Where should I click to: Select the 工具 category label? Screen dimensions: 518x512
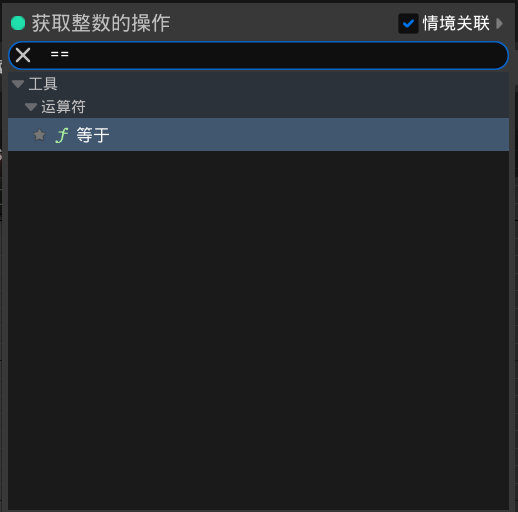[x=43, y=84]
